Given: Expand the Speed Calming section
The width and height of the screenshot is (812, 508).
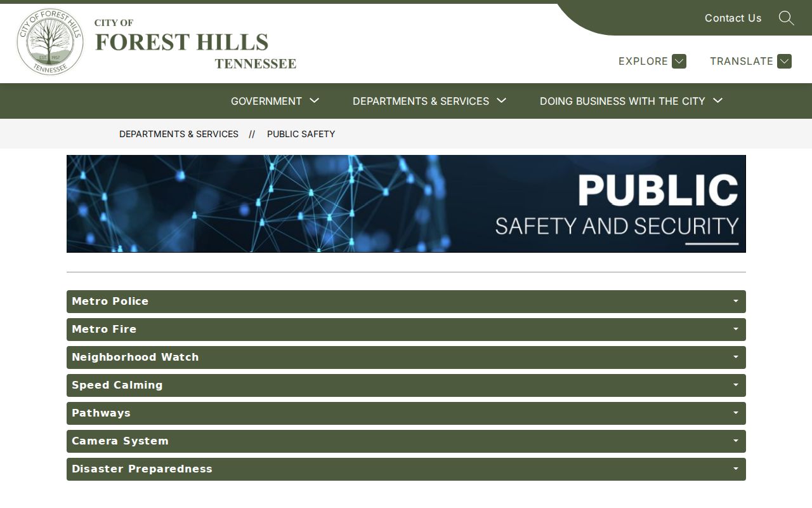Looking at the screenshot, I should (406, 385).
